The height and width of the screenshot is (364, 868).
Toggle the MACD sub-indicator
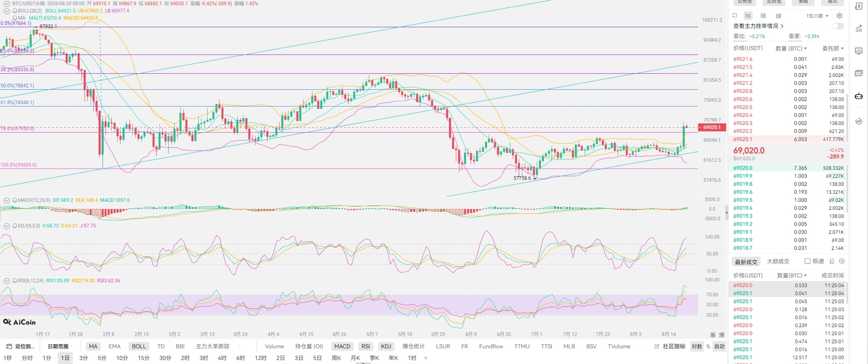342,346
